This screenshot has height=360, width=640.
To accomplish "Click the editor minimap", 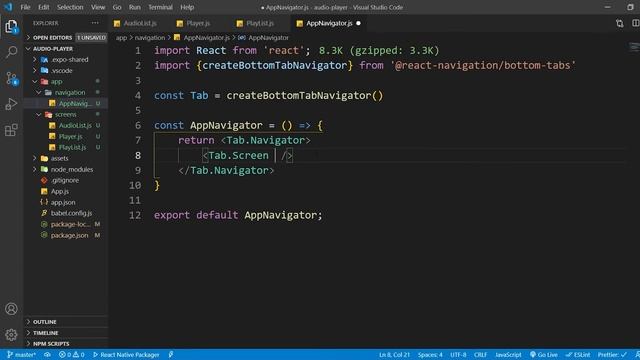I will 633,47.
